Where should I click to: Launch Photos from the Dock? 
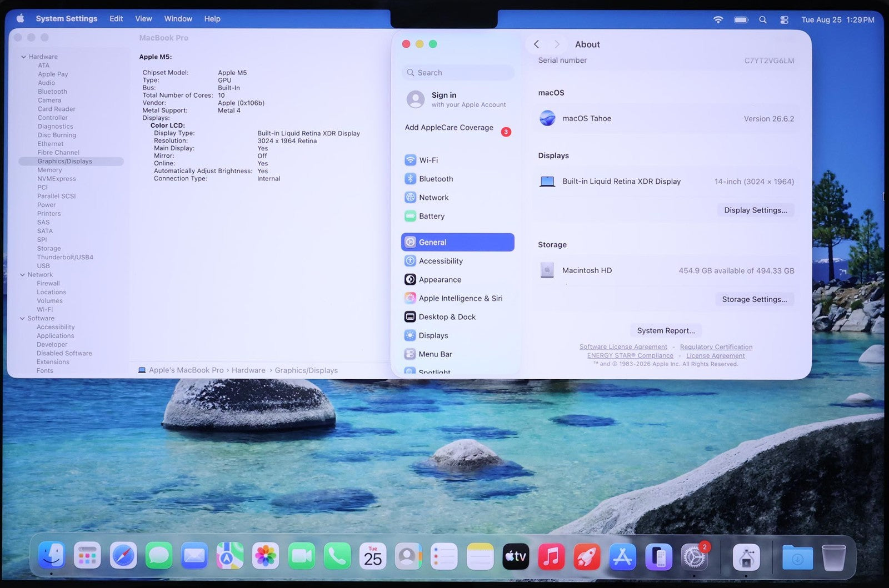pyautogui.click(x=266, y=555)
